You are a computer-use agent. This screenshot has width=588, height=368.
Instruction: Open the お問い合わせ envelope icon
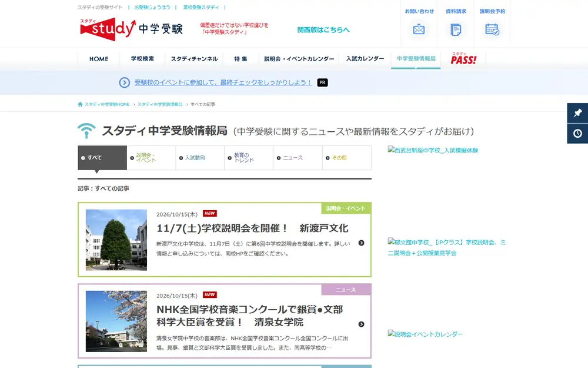pyautogui.click(x=419, y=29)
